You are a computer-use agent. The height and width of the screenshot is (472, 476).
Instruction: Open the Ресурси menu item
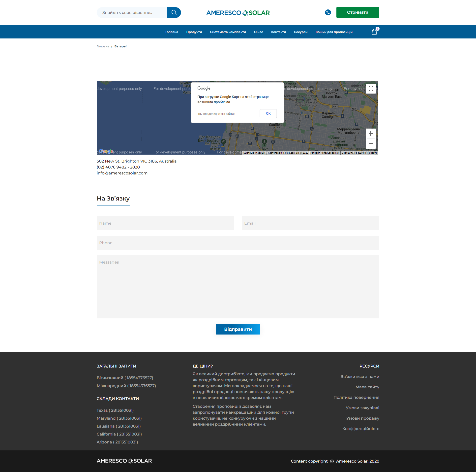(x=301, y=32)
